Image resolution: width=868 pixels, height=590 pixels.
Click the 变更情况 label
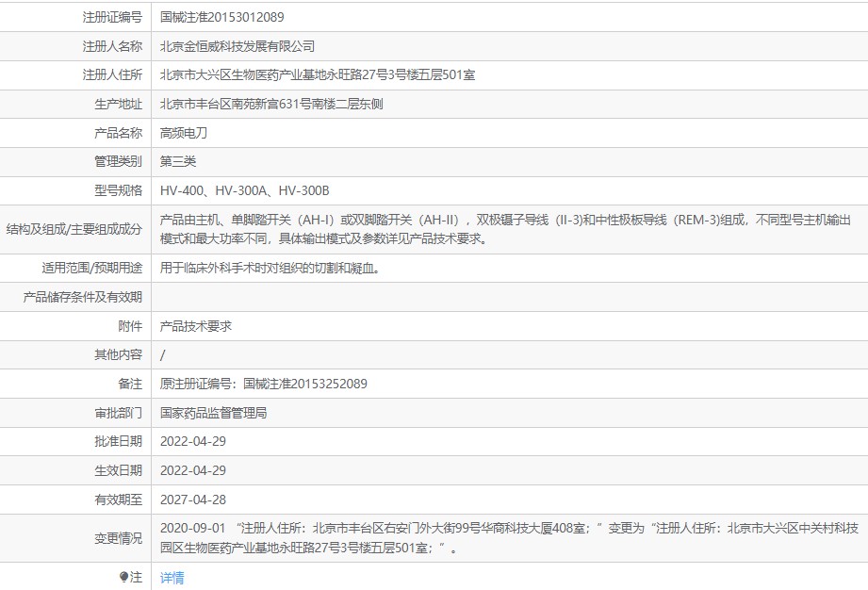coord(119,538)
